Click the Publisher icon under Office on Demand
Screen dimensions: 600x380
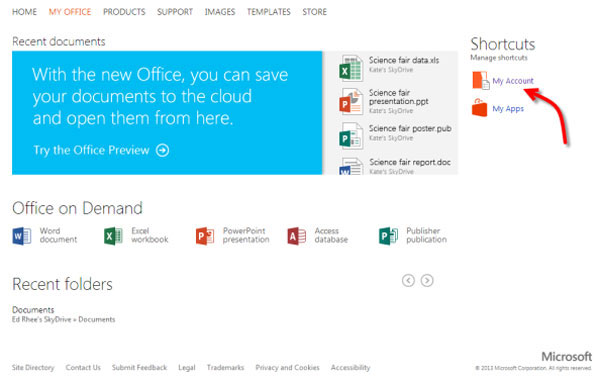pos(388,236)
